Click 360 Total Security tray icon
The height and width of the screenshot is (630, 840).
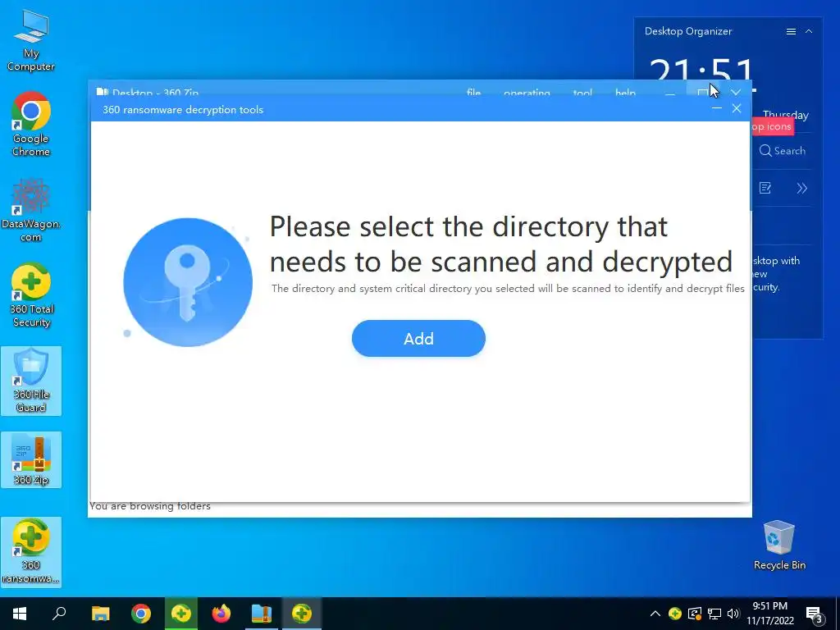click(675, 614)
